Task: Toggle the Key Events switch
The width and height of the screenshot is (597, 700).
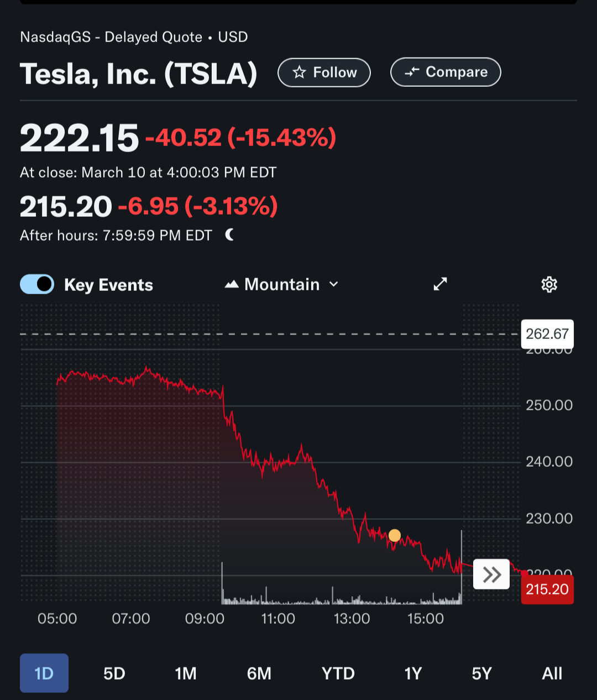Action: click(x=37, y=285)
